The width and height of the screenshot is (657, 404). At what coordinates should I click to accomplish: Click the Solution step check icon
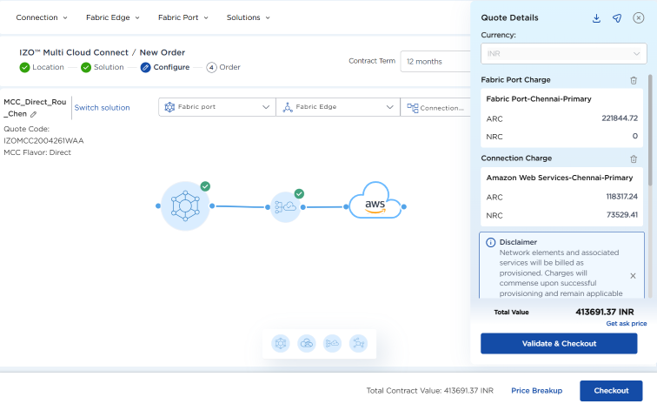[x=86, y=67]
